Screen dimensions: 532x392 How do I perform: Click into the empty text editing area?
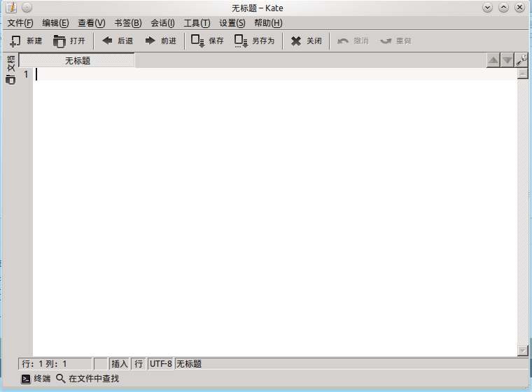click(x=275, y=211)
